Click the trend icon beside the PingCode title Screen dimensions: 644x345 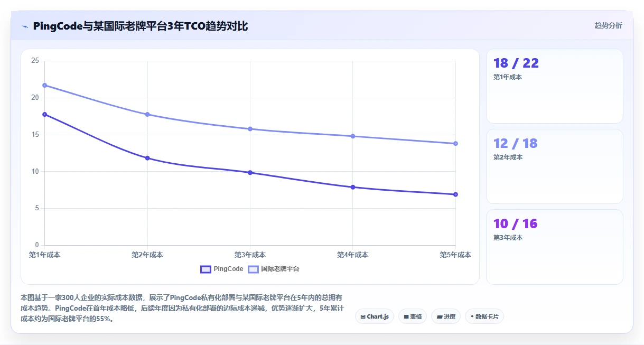tap(25, 26)
